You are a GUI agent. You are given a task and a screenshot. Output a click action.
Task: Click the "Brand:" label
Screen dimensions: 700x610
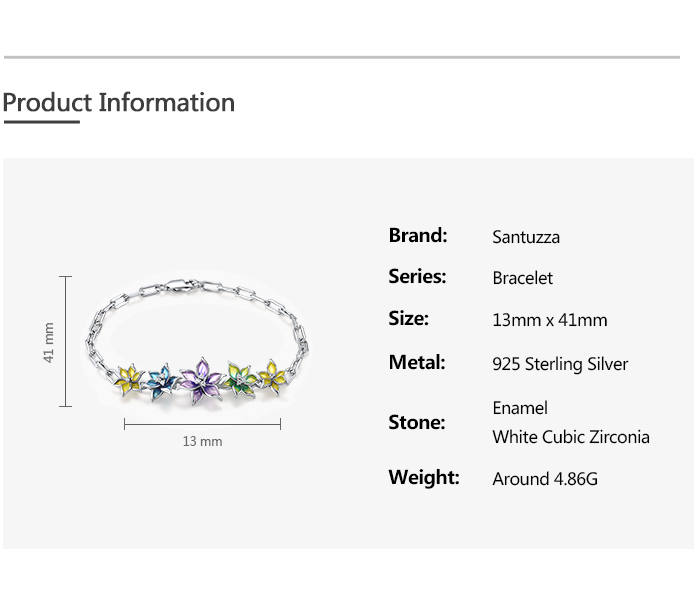click(418, 236)
